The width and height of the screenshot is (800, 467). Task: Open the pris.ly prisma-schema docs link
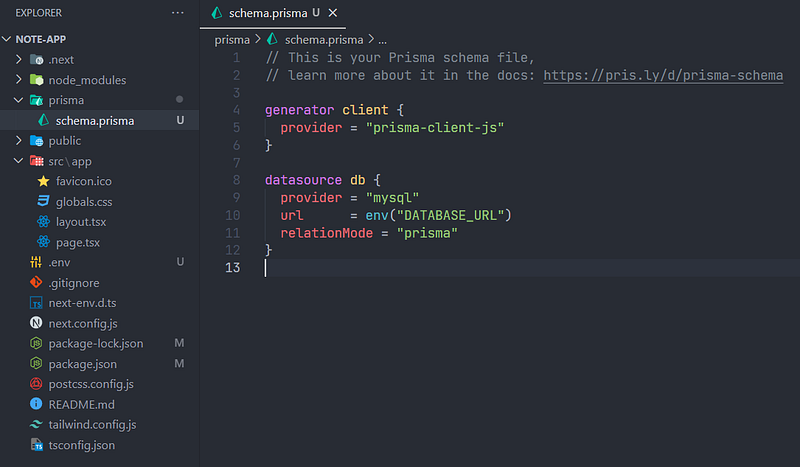(663, 76)
